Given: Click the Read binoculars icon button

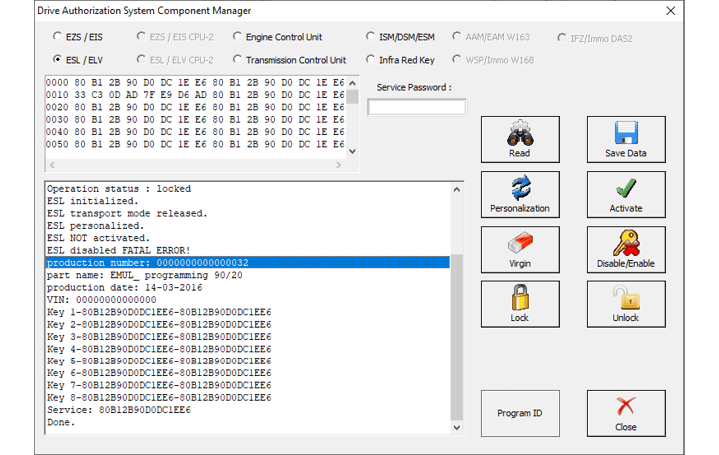Looking at the screenshot, I should pyautogui.click(x=520, y=139).
